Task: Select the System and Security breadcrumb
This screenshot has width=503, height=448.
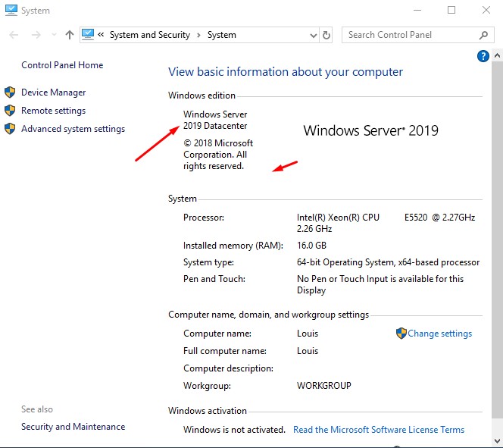Action: click(149, 35)
